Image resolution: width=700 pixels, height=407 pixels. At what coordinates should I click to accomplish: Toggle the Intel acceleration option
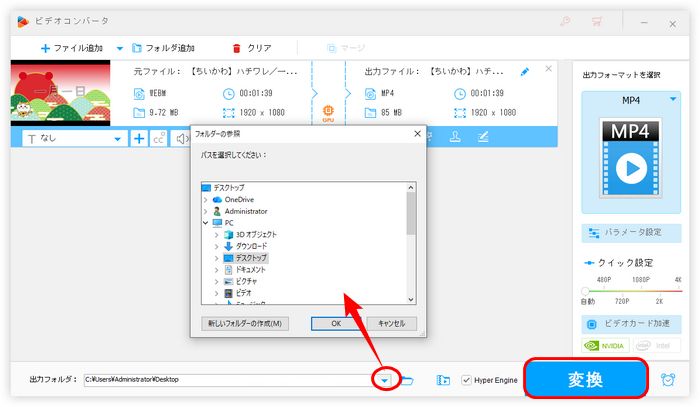click(x=656, y=346)
